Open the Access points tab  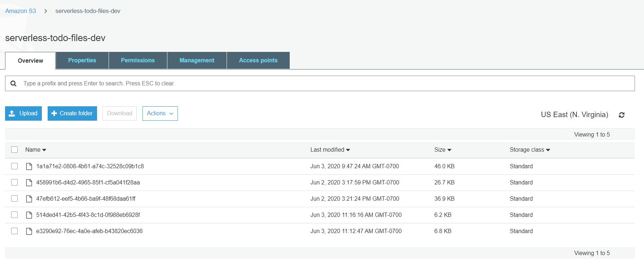click(x=258, y=60)
